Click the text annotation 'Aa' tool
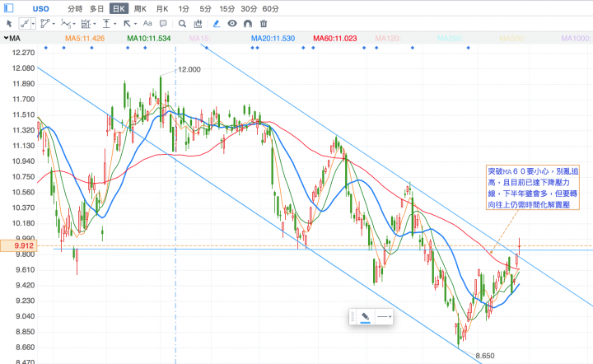Viewport: 593px width, 364px height. coord(147,24)
